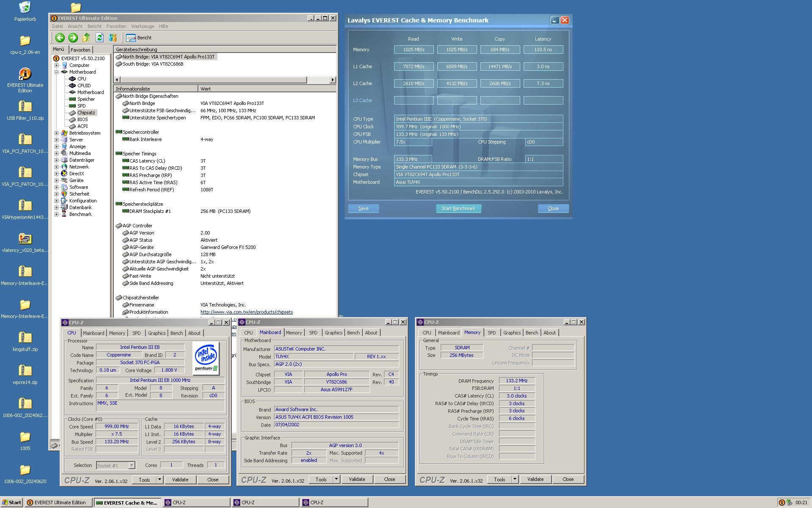
Task: Expand the Computer tree node
Action: tap(56, 65)
